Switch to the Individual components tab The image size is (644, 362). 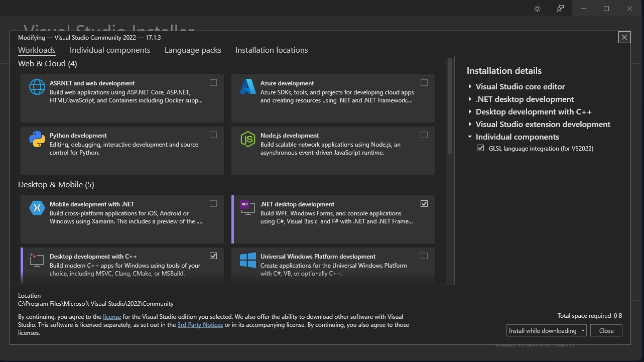click(x=110, y=50)
